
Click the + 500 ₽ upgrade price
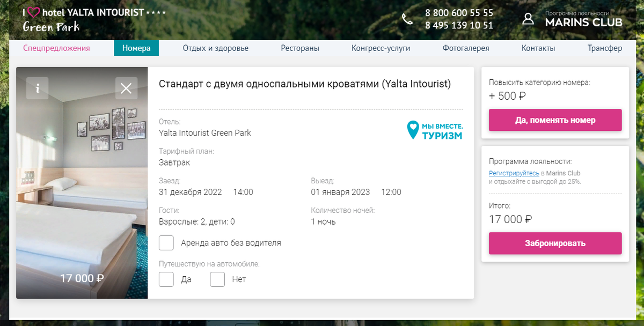[507, 97]
